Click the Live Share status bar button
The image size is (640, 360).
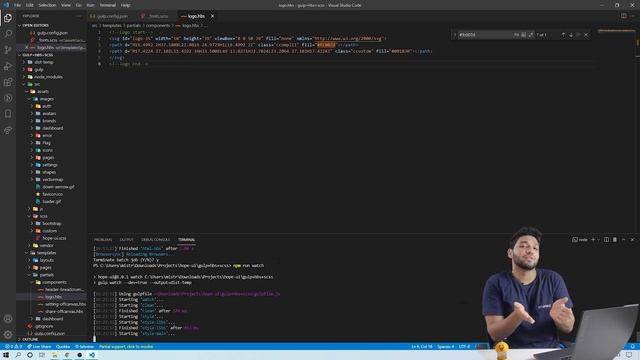[39, 347]
